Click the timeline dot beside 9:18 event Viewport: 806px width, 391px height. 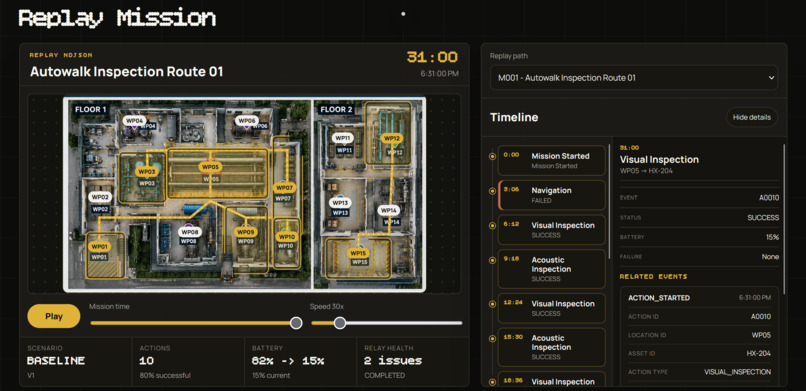click(492, 260)
